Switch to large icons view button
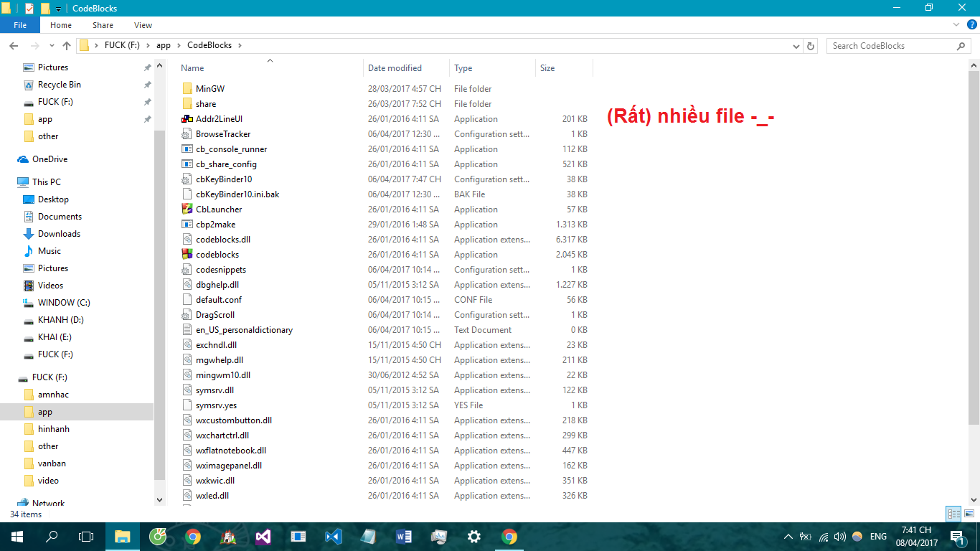 (x=969, y=514)
